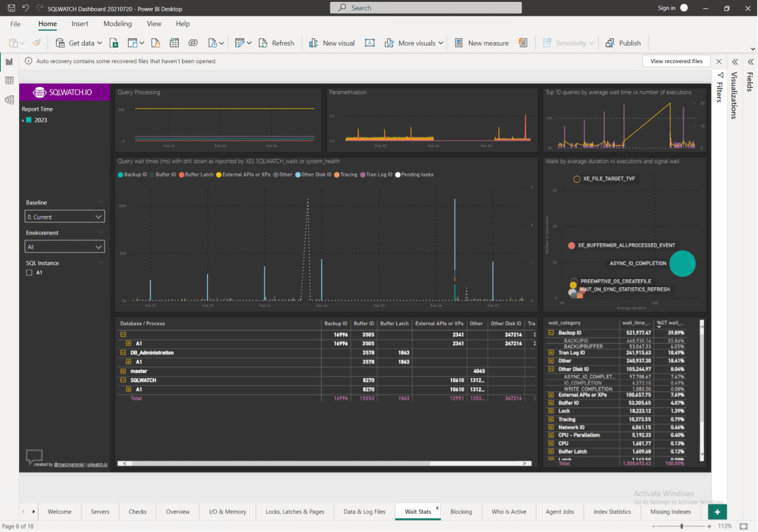Screen dimensions: 758x532
Task: Open the sqlwatch.io link at bottom left
Action: (97, 464)
